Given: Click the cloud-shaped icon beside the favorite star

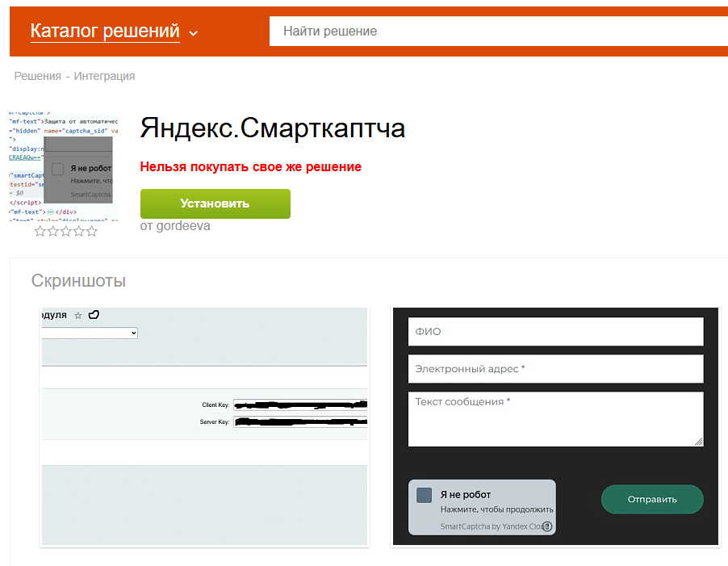Looking at the screenshot, I should click(x=94, y=315).
